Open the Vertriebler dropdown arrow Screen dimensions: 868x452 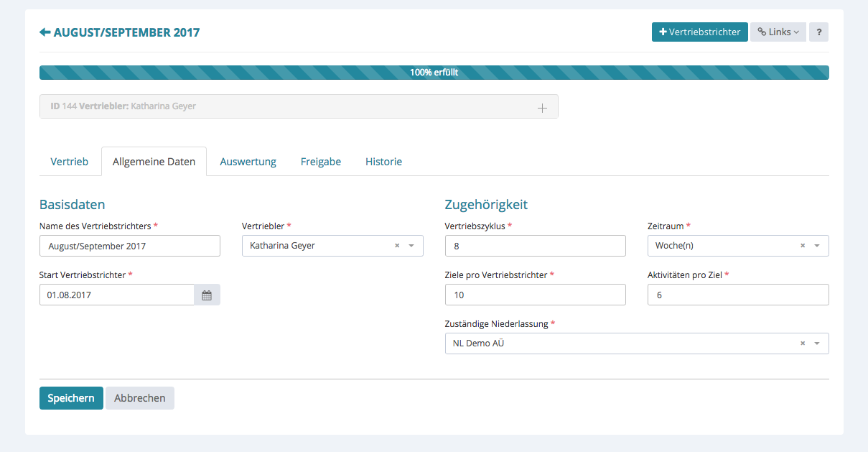click(411, 246)
